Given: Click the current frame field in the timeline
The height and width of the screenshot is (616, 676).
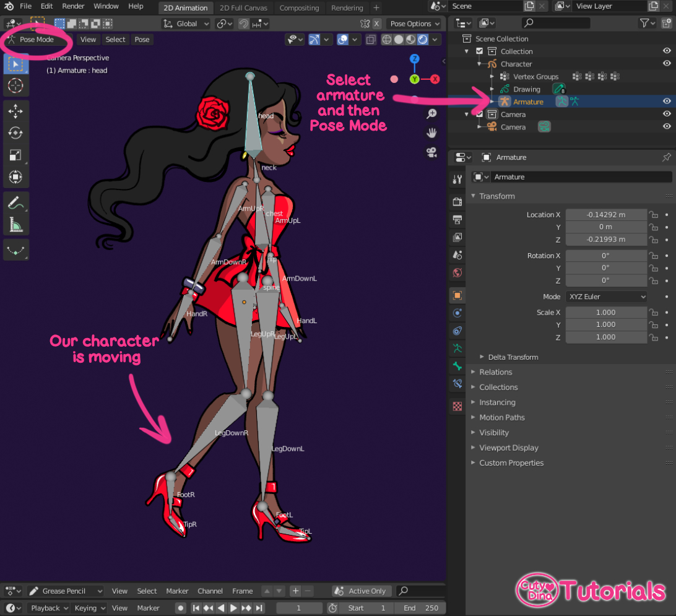Looking at the screenshot, I should click(x=299, y=607).
